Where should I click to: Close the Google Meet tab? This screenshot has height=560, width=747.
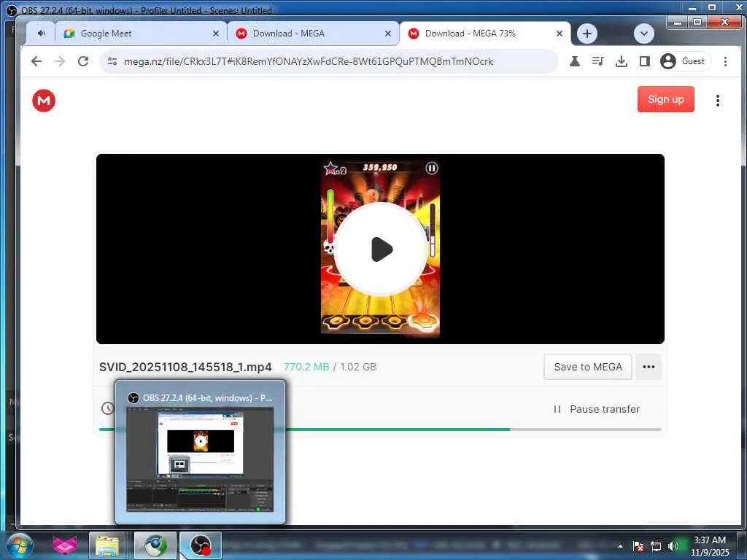pyautogui.click(x=216, y=34)
